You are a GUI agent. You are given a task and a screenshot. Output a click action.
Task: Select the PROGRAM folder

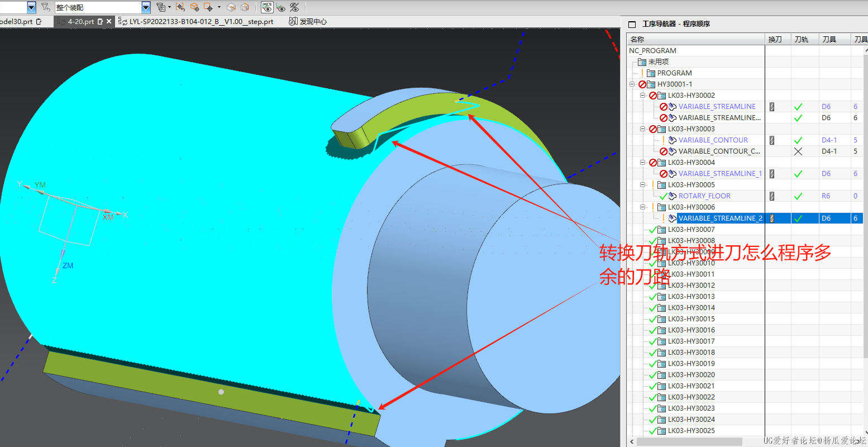(674, 73)
